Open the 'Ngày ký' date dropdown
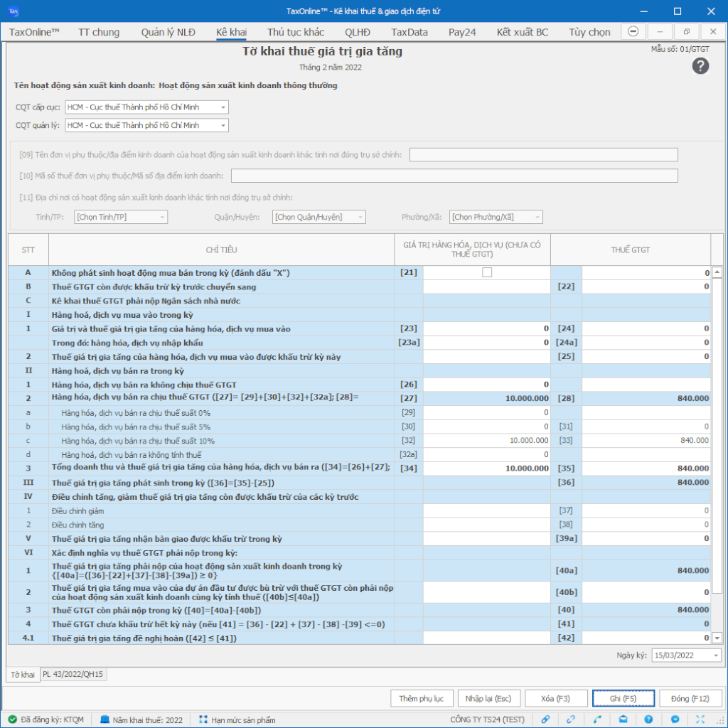This screenshot has width=728, height=728. point(715,655)
